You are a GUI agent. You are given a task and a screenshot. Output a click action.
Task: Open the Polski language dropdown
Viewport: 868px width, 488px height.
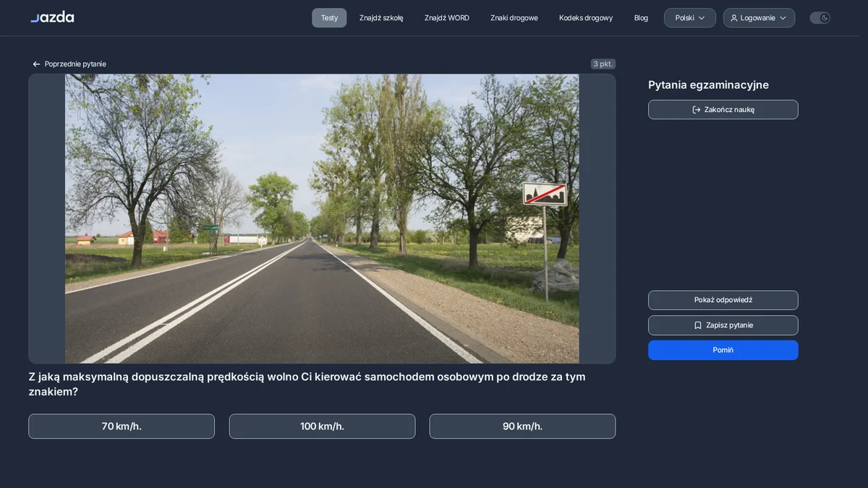pyautogui.click(x=690, y=18)
